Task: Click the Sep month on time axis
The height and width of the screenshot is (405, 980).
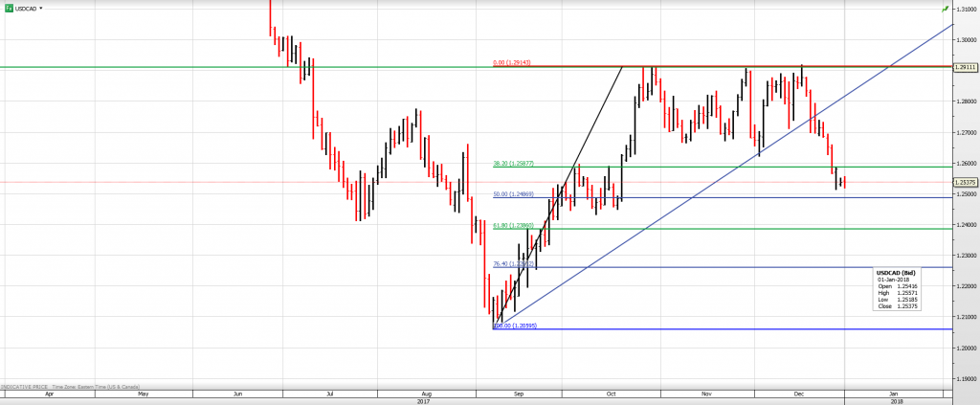Action: click(518, 393)
